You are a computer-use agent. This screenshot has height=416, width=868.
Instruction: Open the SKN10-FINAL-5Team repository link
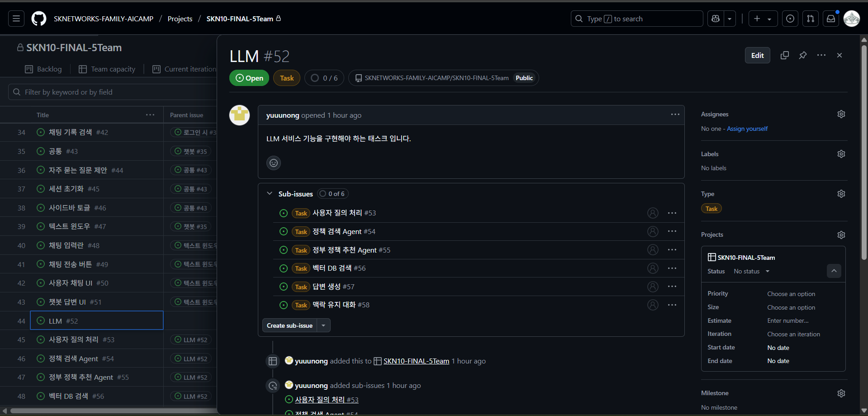[436, 78]
